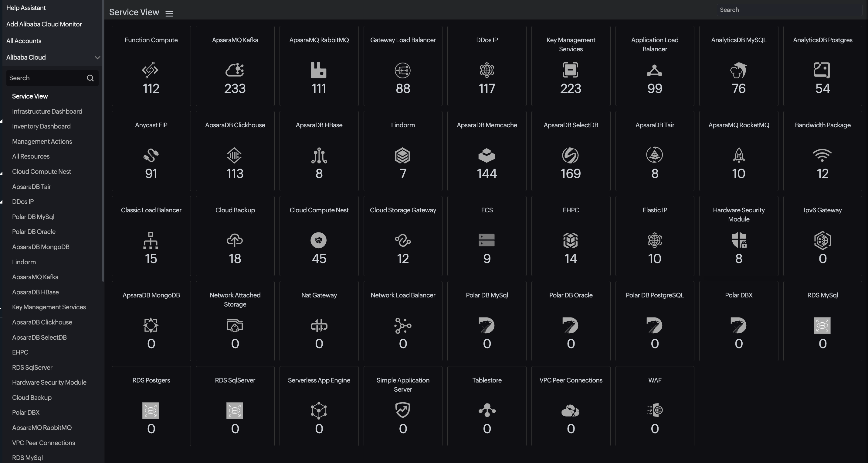Viewport: 868px width, 463px height.
Task: Select the ECS server icon
Action: click(486, 240)
